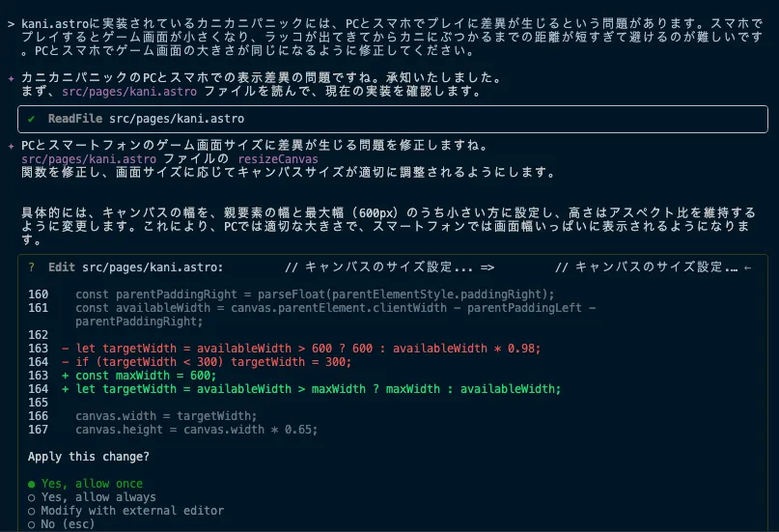Click line number 162
Viewport: 779px width, 532px height.
coord(38,335)
